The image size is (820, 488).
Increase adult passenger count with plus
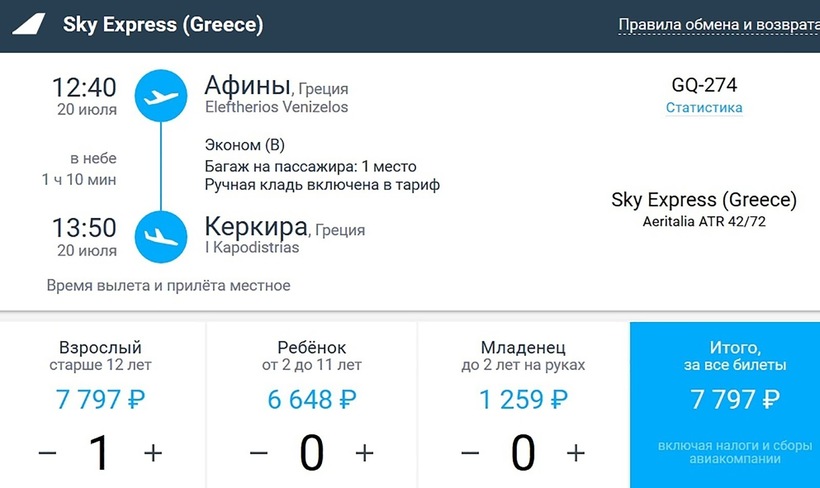tap(153, 453)
